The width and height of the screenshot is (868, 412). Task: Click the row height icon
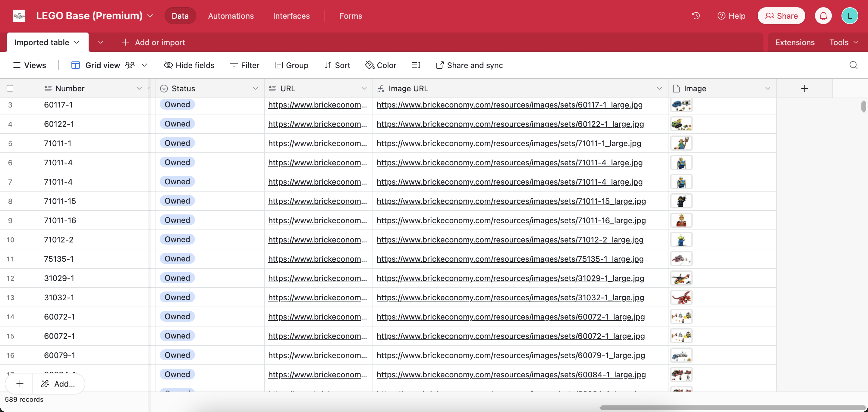coord(416,65)
